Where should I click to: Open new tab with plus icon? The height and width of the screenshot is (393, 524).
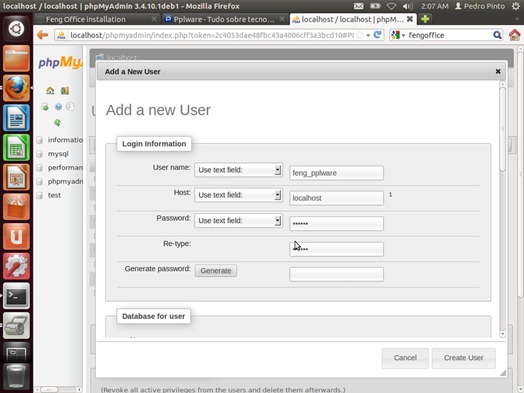[x=425, y=19]
